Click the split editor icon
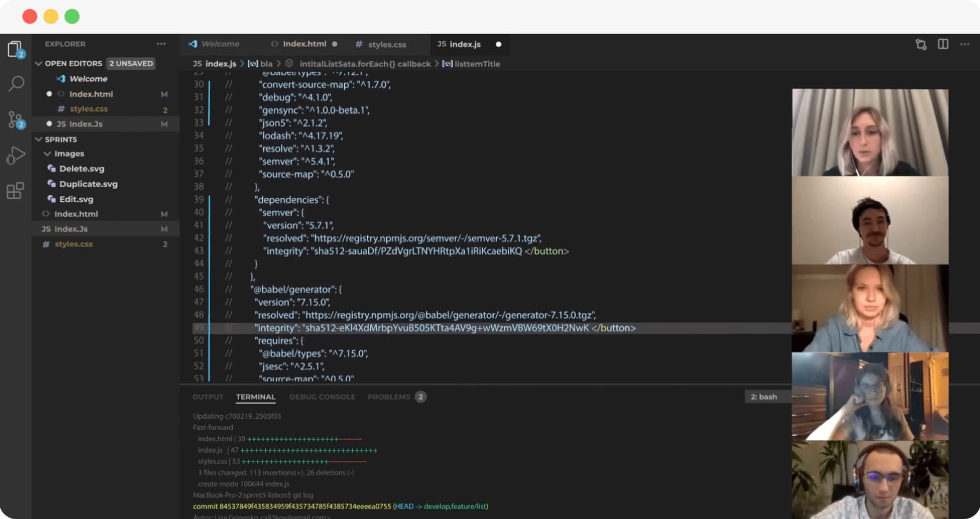The width and height of the screenshot is (980, 519). (x=943, y=44)
